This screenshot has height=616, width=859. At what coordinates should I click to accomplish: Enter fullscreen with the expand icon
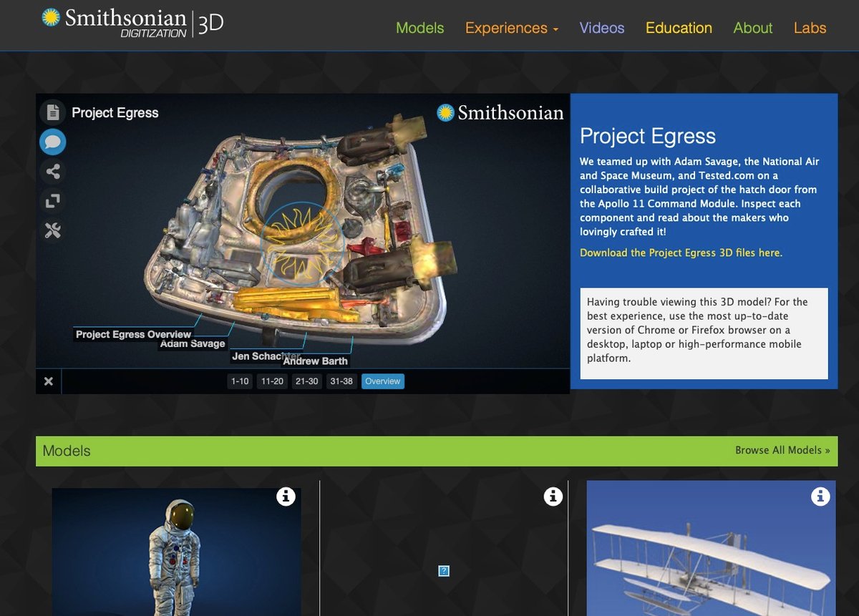[x=52, y=201]
